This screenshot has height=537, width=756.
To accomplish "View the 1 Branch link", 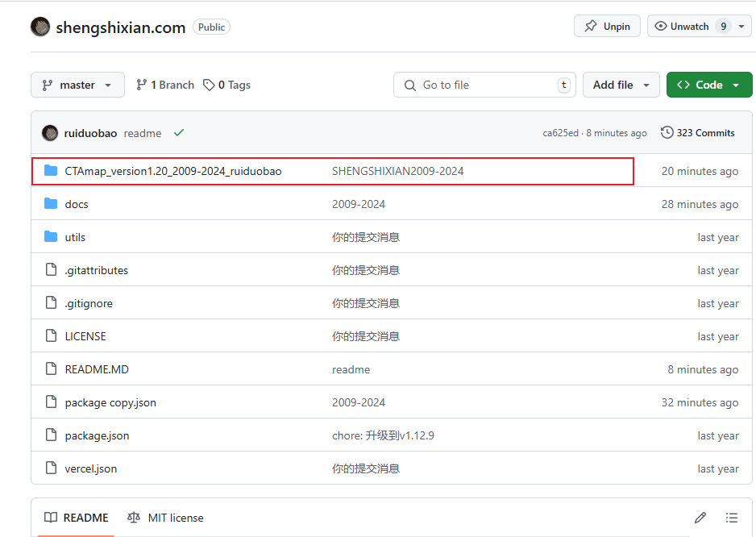I will (x=165, y=85).
